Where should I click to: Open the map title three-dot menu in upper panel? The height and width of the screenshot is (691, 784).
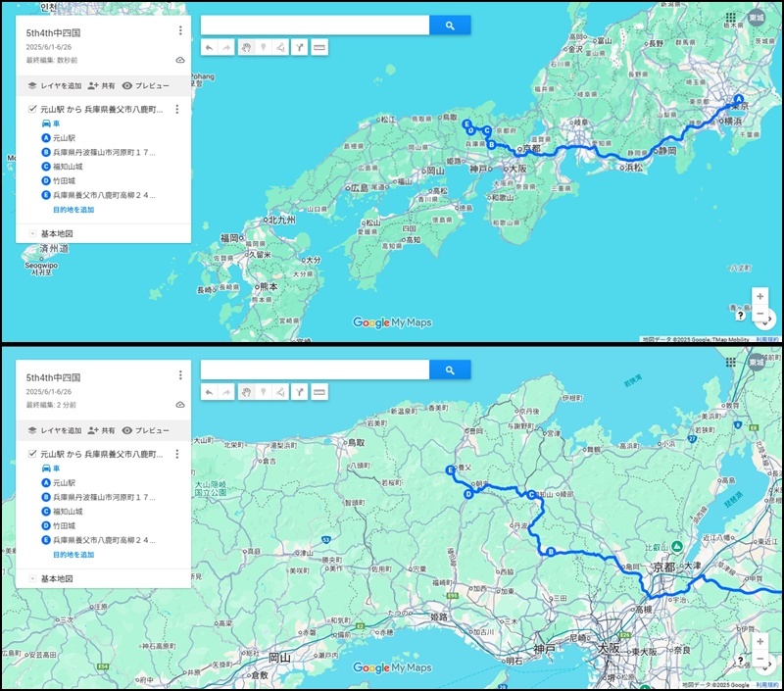tap(180, 31)
